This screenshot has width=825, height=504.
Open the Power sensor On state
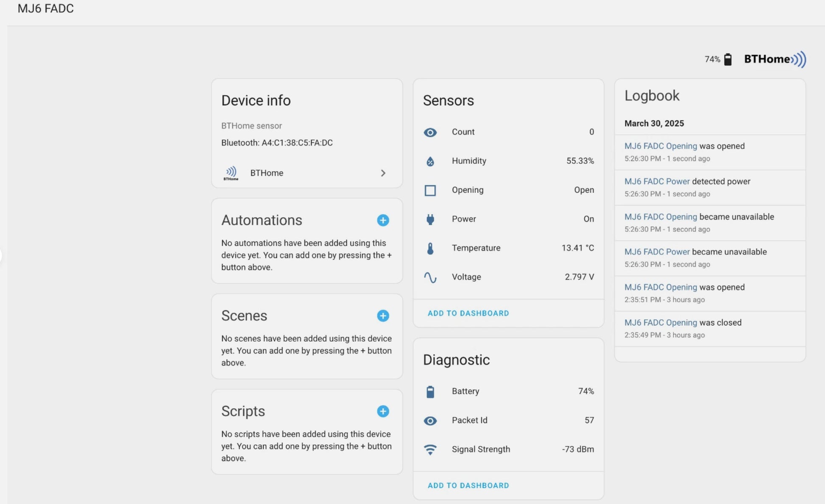(588, 219)
